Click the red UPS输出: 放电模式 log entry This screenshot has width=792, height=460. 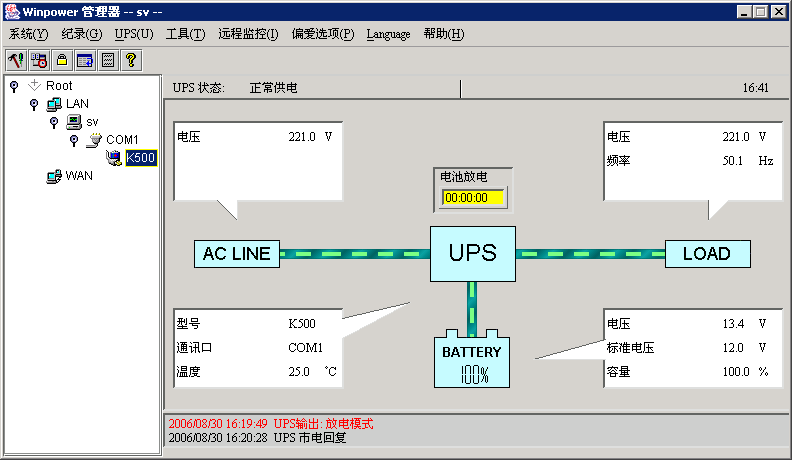point(271,424)
